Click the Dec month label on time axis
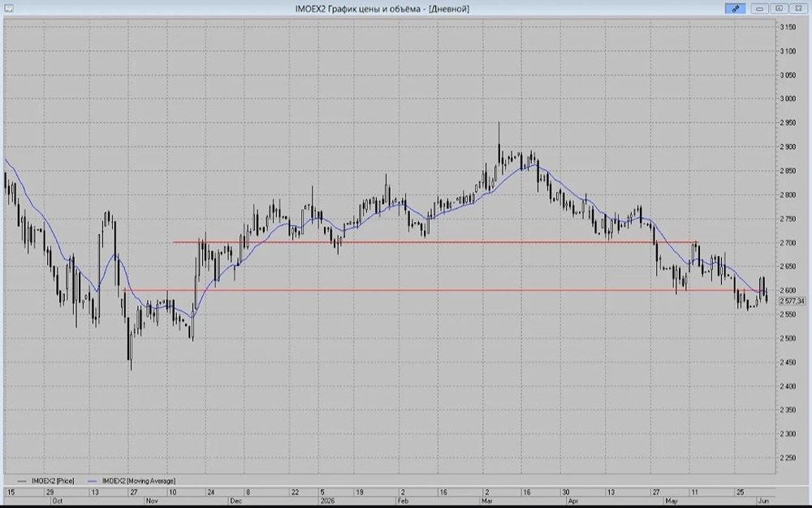Viewport: 812px width, 508px height. (235, 501)
